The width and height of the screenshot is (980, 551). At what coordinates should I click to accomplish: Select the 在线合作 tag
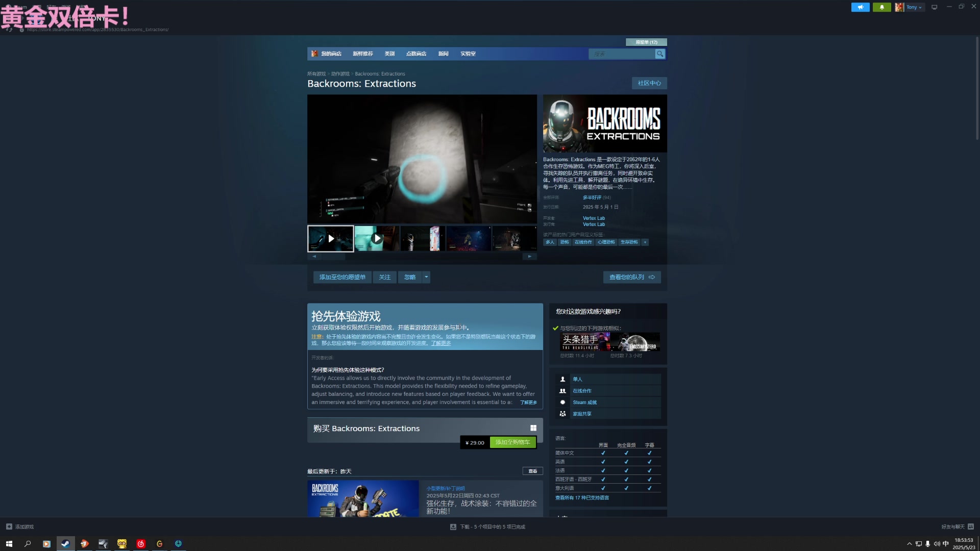pyautogui.click(x=583, y=242)
